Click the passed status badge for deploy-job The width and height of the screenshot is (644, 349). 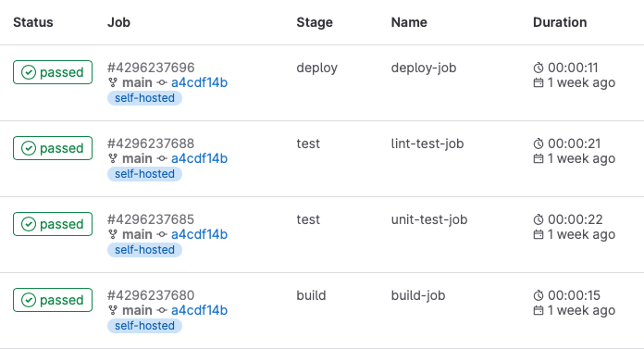tap(53, 72)
